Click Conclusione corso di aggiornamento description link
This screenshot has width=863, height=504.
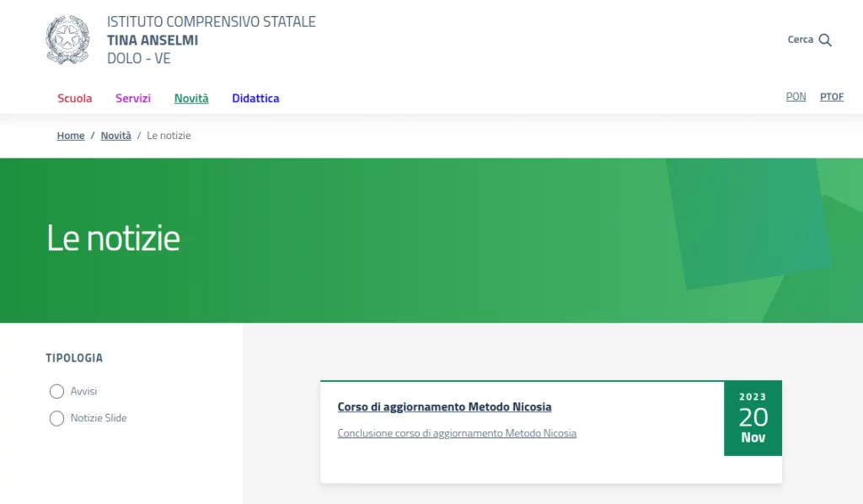pyautogui.click(x=457, y=433)
